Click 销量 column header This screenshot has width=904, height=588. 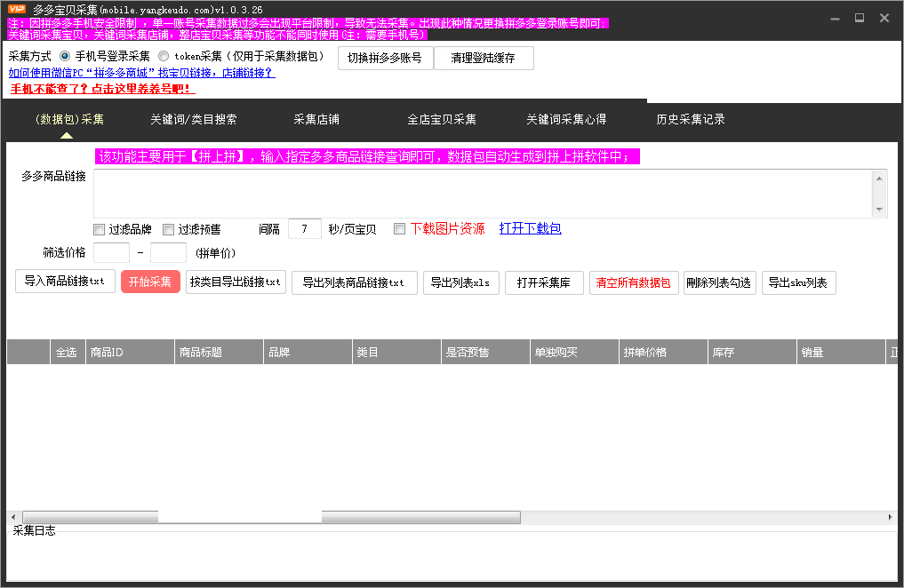click(841, 352)
